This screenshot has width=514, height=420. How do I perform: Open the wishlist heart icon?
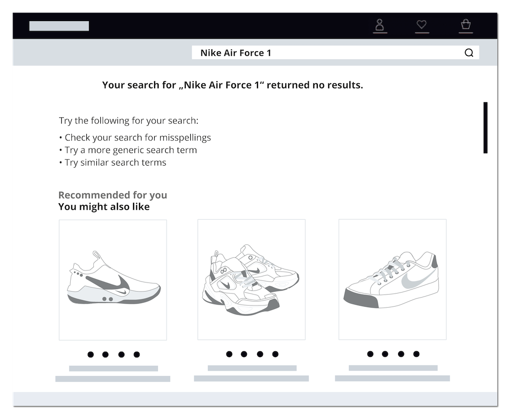tap(422, 25)
